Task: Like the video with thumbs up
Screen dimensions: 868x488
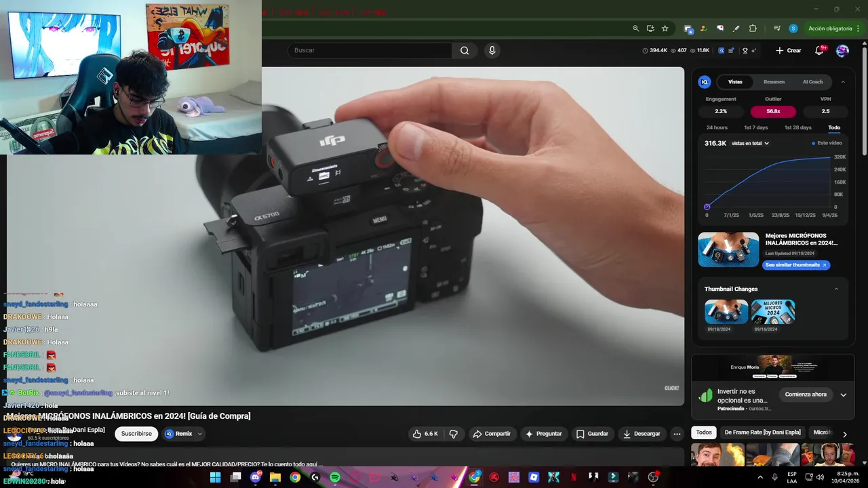Action: click(x=425, y=434)
